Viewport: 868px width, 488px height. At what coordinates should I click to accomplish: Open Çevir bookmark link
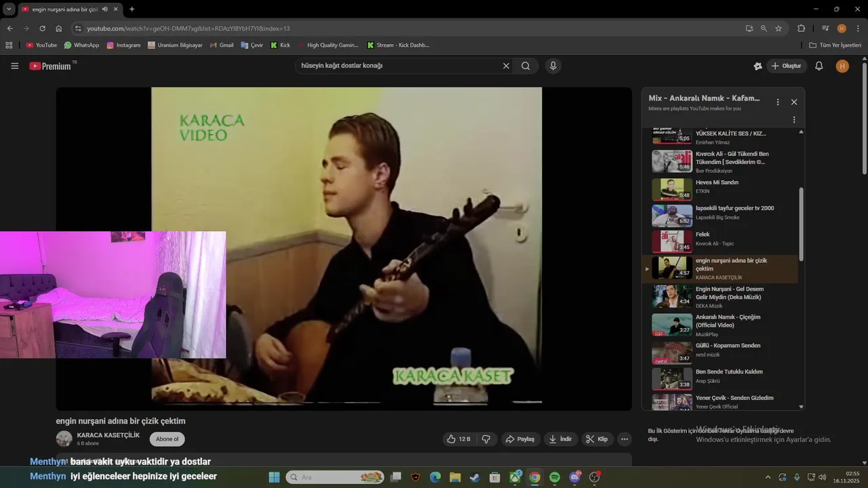click(x=252, y=45)
